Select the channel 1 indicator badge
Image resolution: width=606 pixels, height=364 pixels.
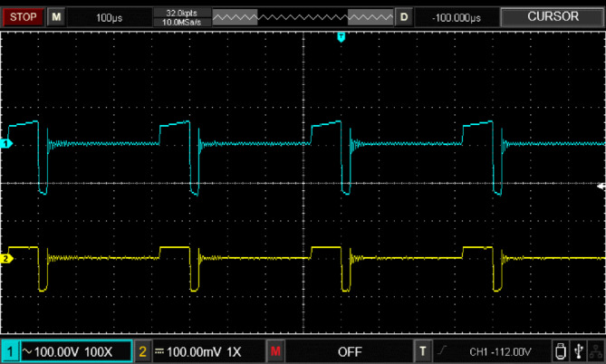(x=10, y=351)
